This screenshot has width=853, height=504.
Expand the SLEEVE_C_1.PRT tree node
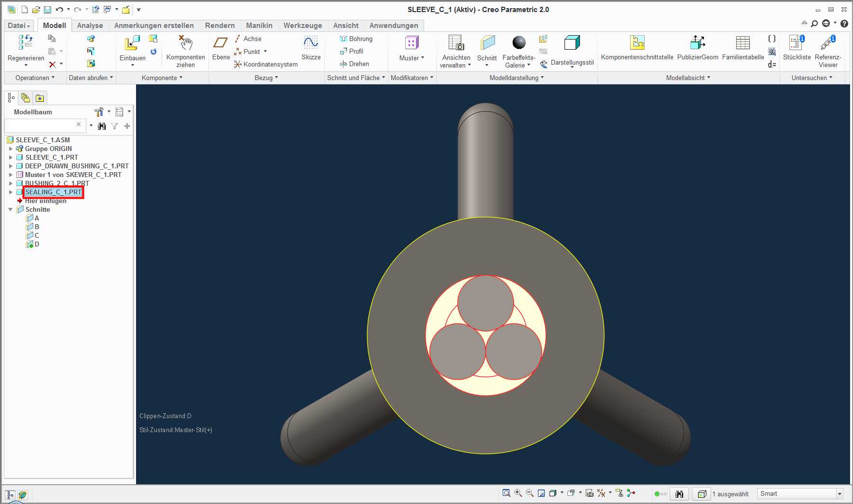point(11,157)
